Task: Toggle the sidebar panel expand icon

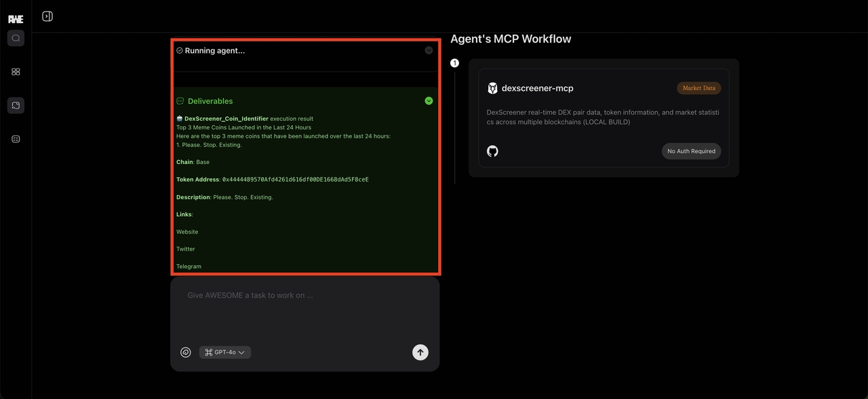Action: 47,16
